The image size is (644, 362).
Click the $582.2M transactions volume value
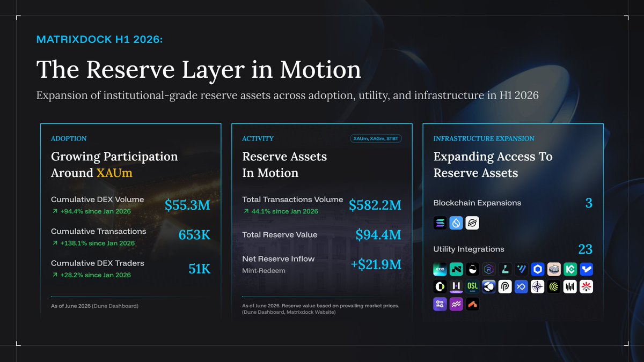click(x=375, y=205)
